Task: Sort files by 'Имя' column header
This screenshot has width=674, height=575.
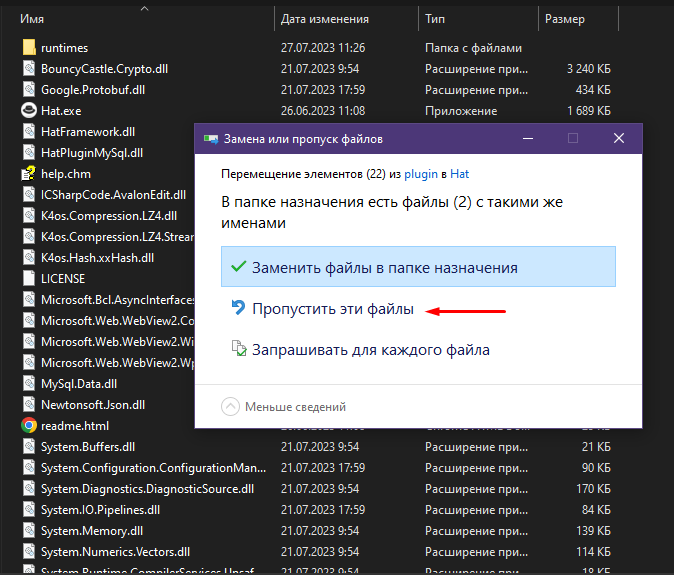Action: pos(31,19)
